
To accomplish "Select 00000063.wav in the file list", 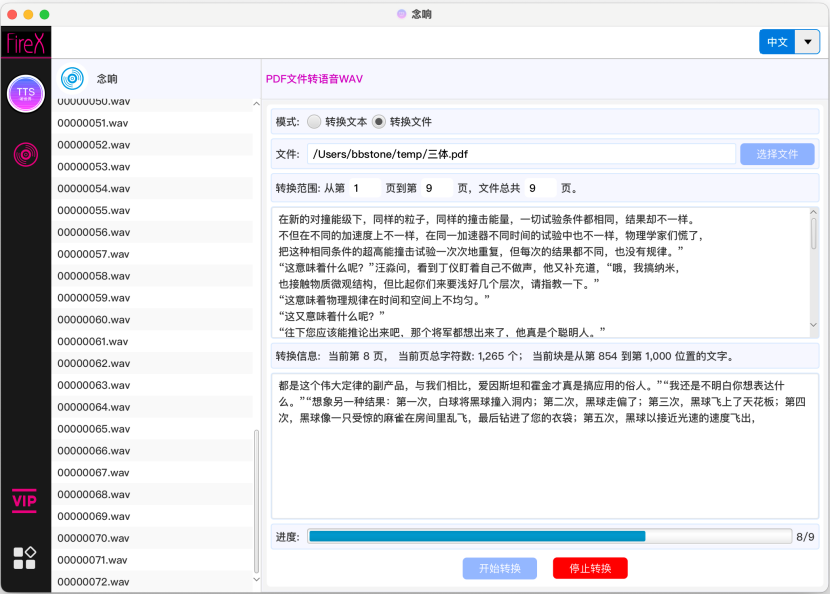I will tap(152, 385).
